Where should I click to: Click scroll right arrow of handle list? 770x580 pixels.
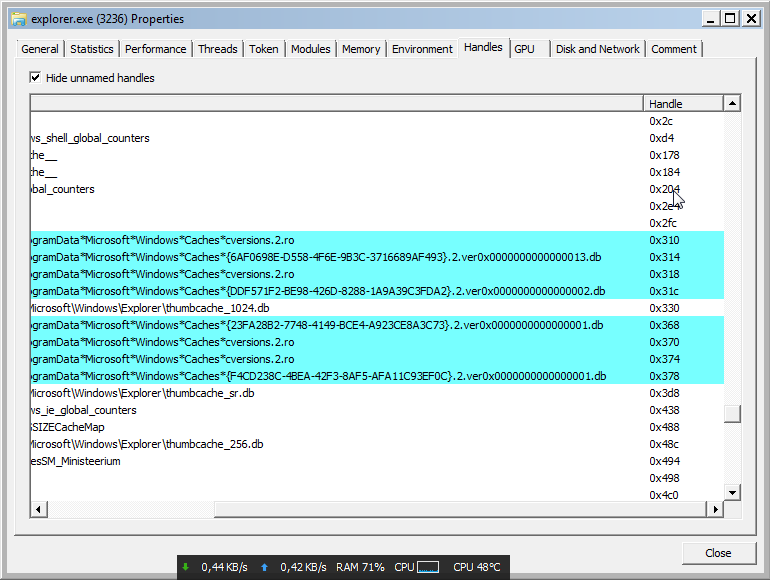pyautogui.click(x=715, y=509)
